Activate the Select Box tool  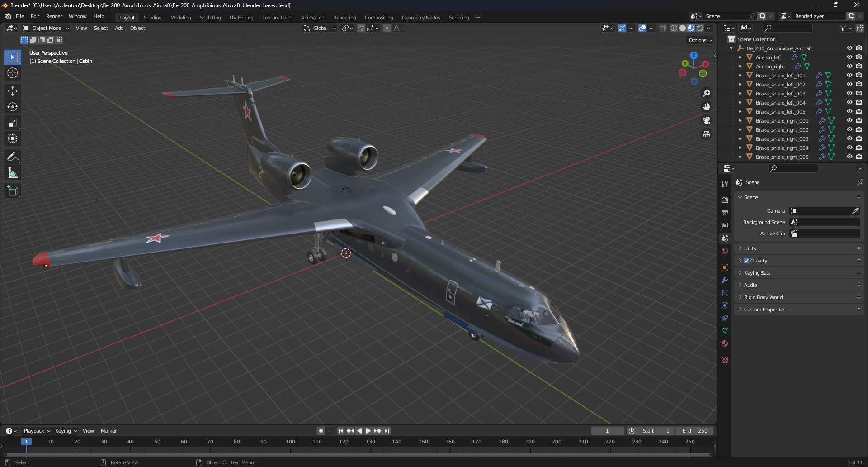point(13,57)
